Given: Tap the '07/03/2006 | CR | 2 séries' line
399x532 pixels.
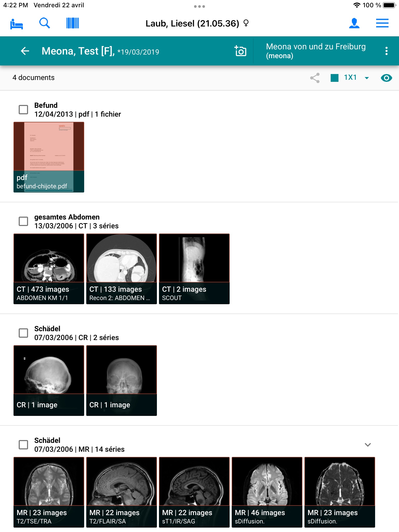Looking at the screenshot, I should pyautogui.click(x=77, y=337).
